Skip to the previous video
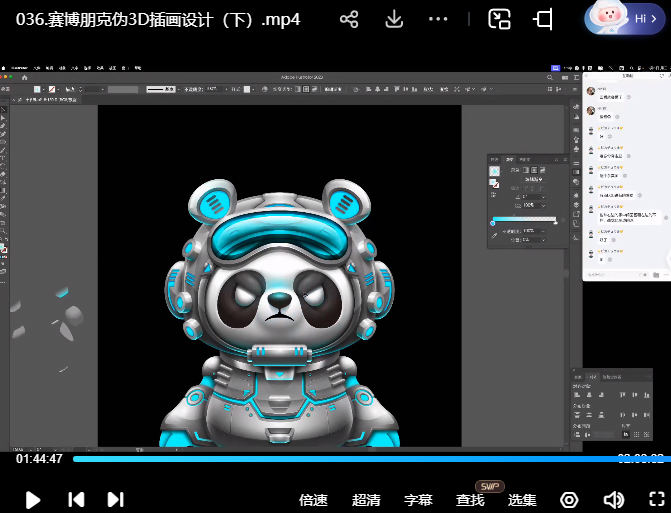The height and width of the screenshot is (513, 671). [76, 499]
